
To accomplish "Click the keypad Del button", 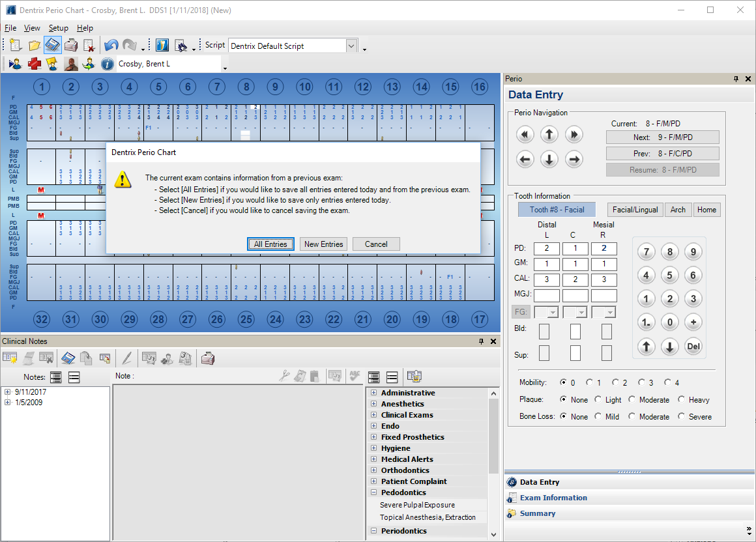I will [x=693, y=346].
